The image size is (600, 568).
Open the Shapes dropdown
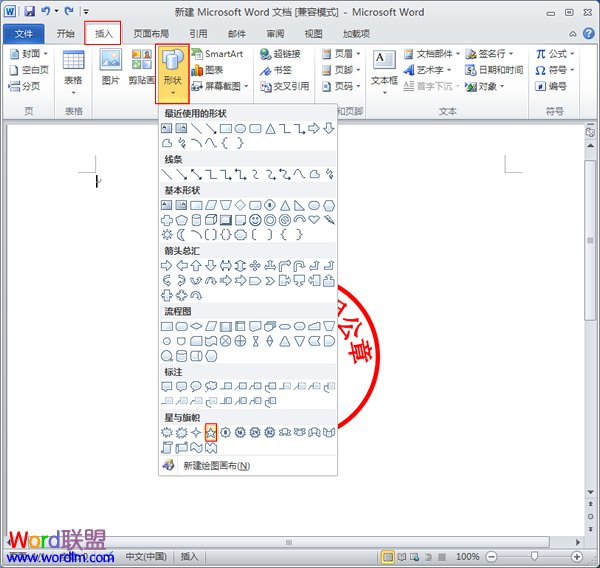pyautogui.click(x=172, y=73)
